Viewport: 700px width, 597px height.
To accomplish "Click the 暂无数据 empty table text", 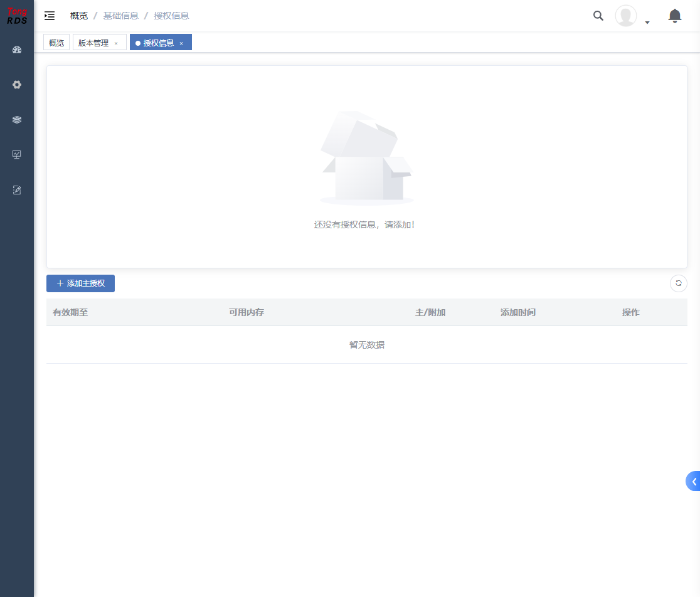I will (366, 345).
